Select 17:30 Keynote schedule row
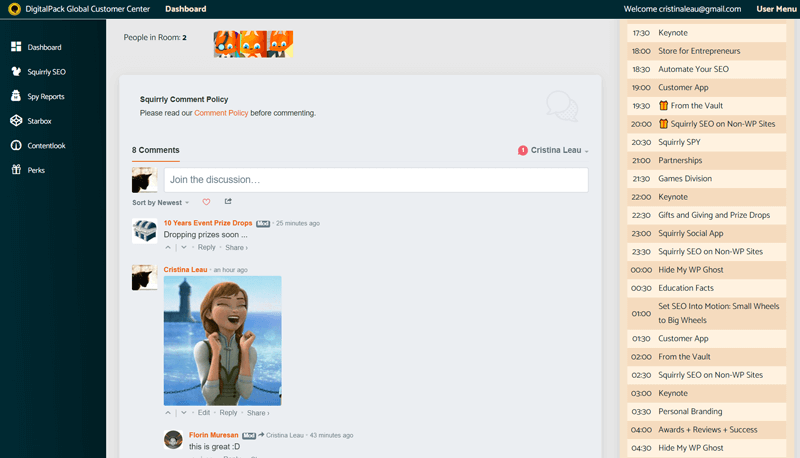The image size is (800, 458). (x=706, y=33)
